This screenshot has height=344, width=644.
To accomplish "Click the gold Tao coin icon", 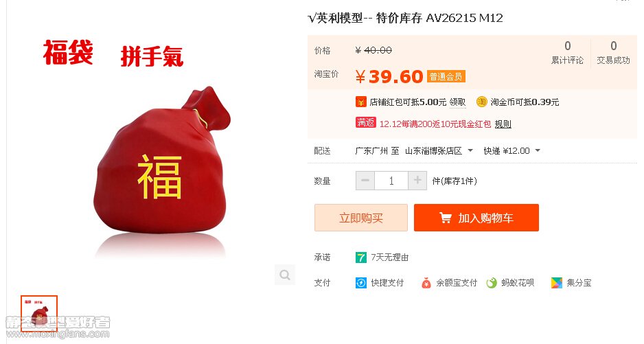I will [x=481, y=102].
